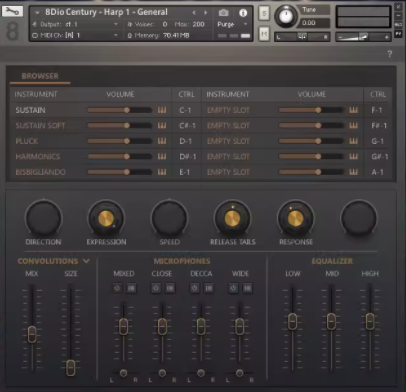Click the RELEASE TAILS knob
This screenshot has height=392, width=406.
[x=232, y=219]
